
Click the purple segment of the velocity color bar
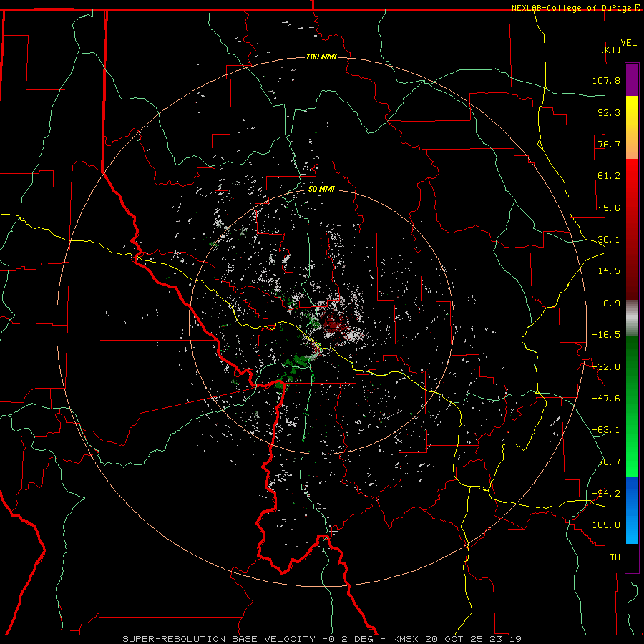point(632,79)
